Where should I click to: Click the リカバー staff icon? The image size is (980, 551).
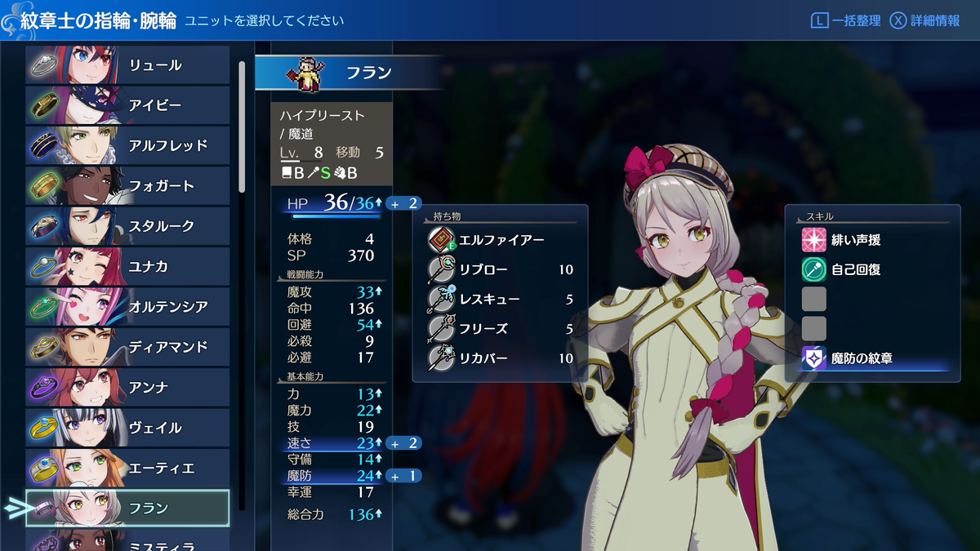(441, 358)
